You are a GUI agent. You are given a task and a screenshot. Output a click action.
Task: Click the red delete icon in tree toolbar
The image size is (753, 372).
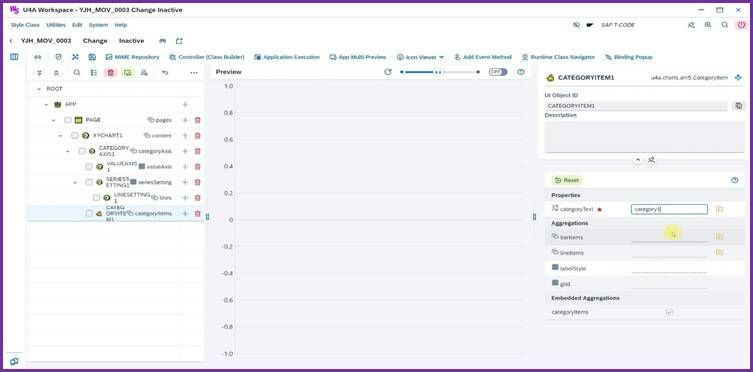click(111, 72)
